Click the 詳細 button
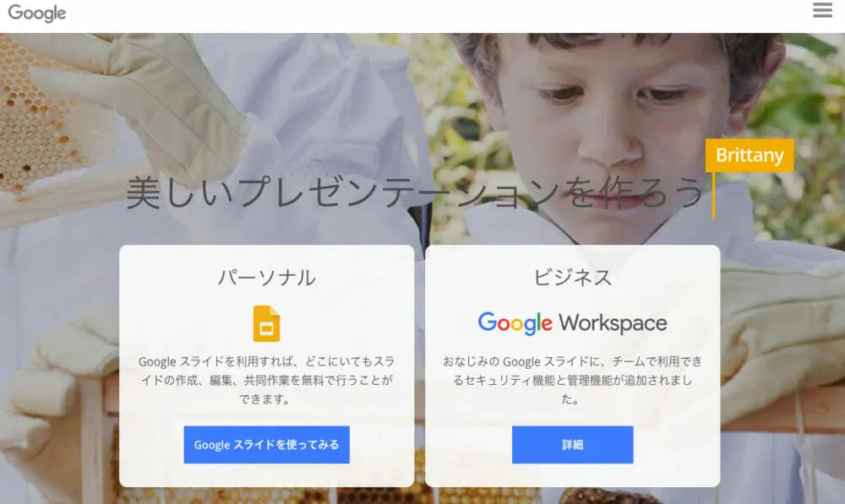This screenshot has height=504, width=845. (x=572, y=445)
